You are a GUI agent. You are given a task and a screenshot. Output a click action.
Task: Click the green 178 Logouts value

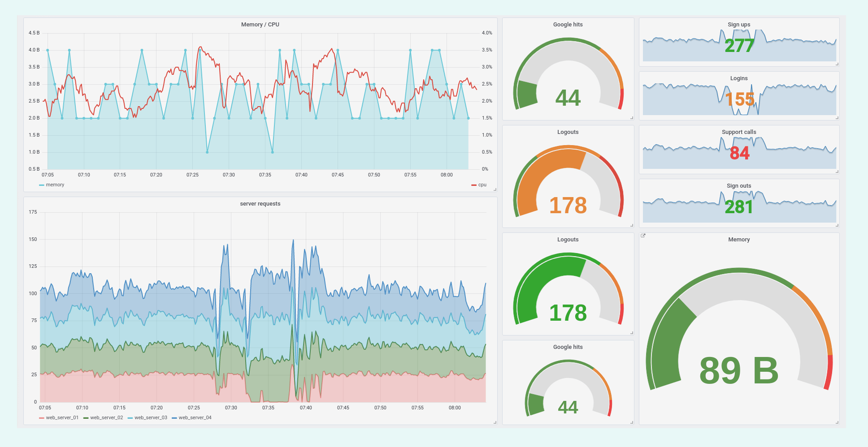coord(568,313)
